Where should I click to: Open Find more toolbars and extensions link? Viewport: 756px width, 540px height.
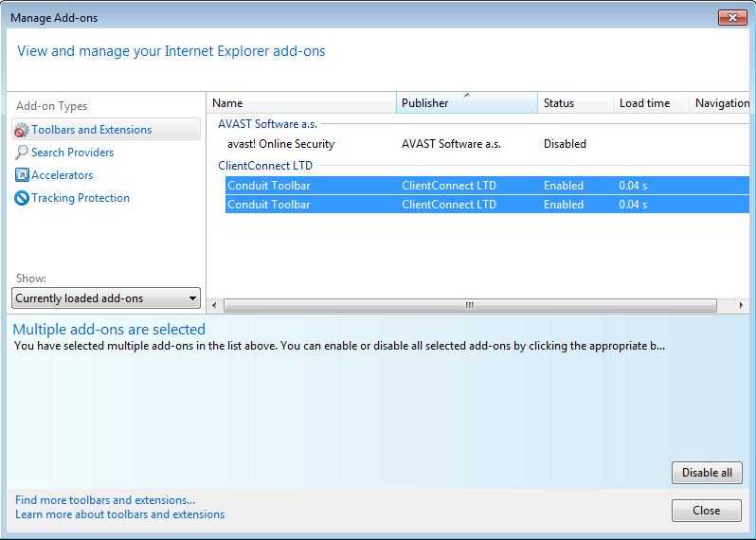click(x=105, y=500)
